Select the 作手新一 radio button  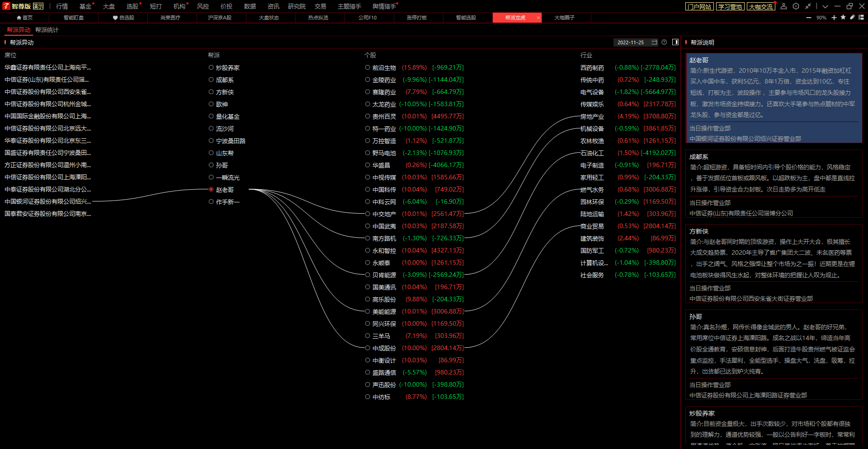211,201
